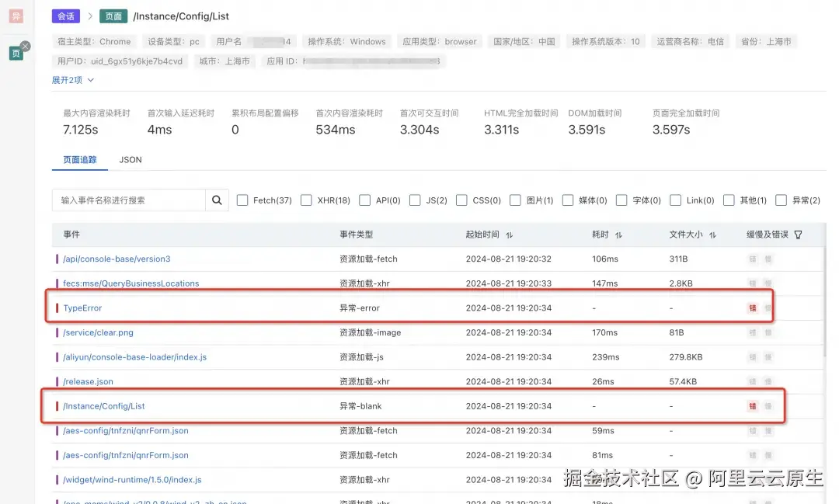Select the 页 page icon in left sidebar
Image resolution: width=839 pixels, height=504 pixels.
tap(15, 52)
